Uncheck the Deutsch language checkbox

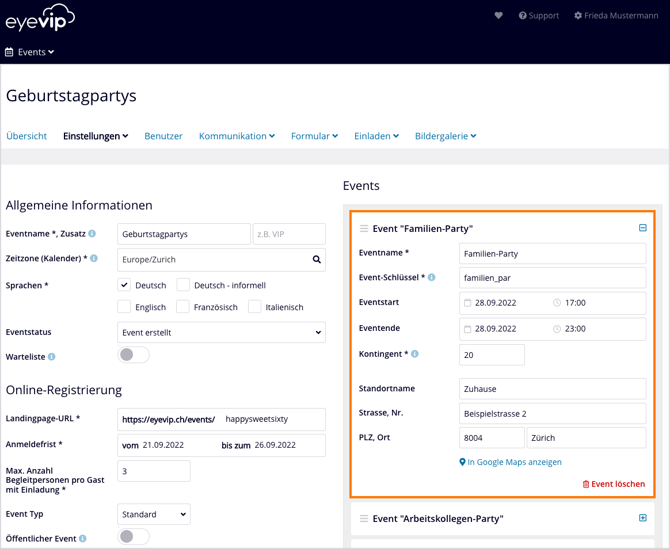124,285
